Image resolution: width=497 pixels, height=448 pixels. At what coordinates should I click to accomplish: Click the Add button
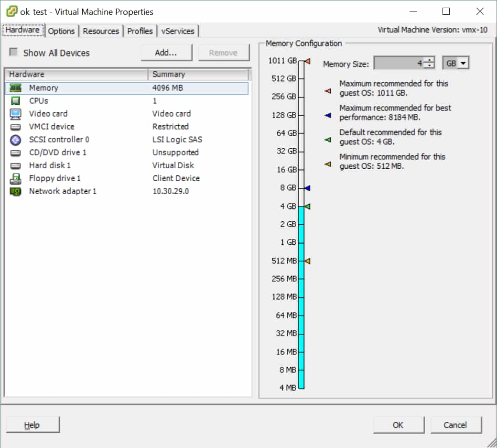click(x=166, y=53)
